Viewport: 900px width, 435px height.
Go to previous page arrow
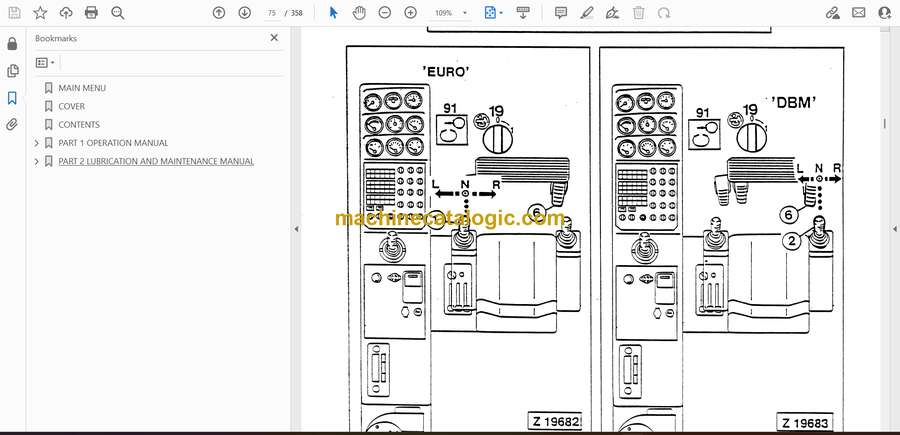click(219, 13)
